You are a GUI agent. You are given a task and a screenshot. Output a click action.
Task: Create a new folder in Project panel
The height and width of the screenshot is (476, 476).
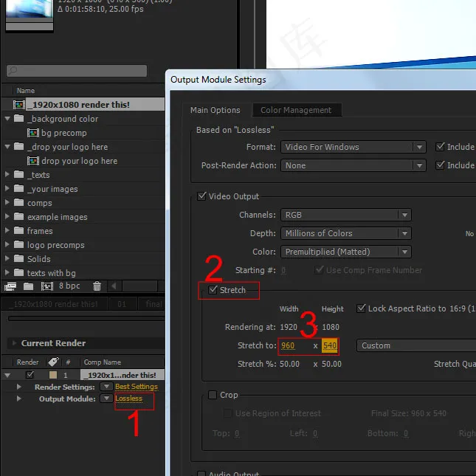(29, 286)
